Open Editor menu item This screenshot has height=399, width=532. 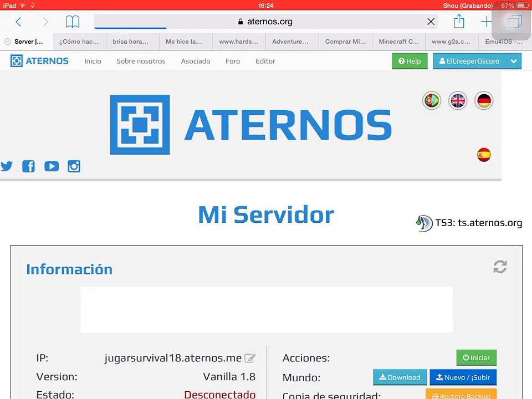(265, 61)
